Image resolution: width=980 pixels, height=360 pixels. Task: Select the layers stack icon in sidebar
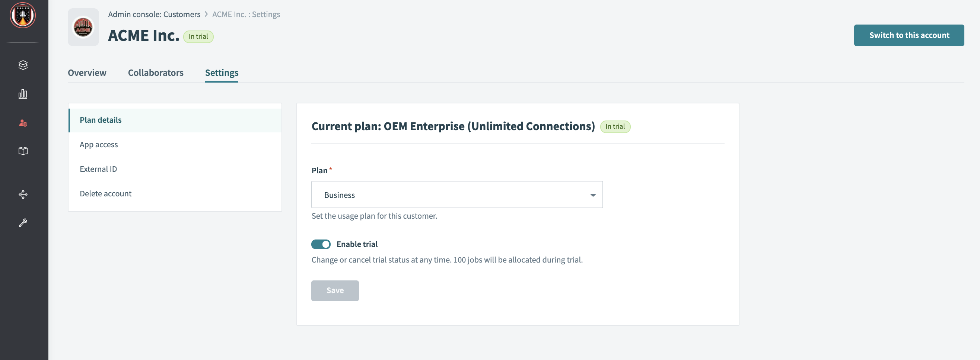(23, 65)
